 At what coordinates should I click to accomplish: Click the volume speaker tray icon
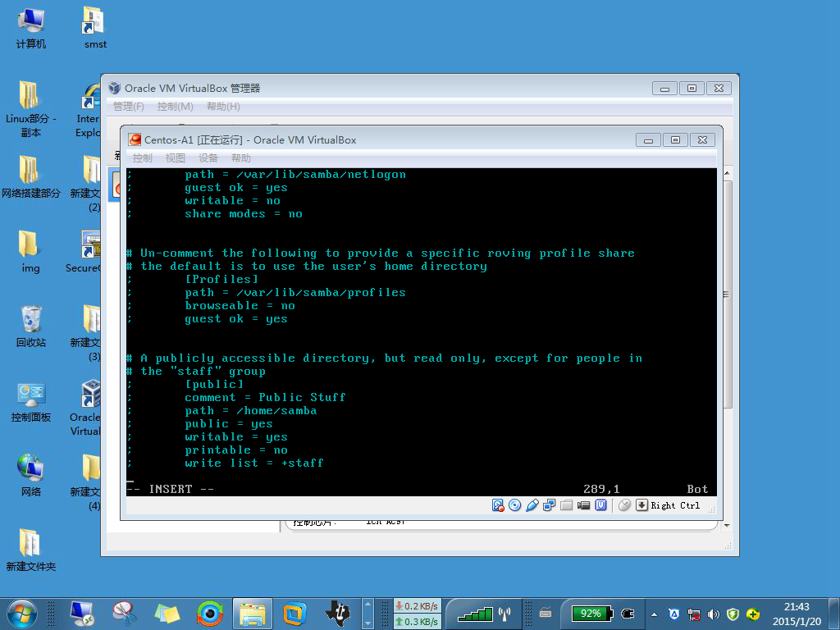click(713, 614)
